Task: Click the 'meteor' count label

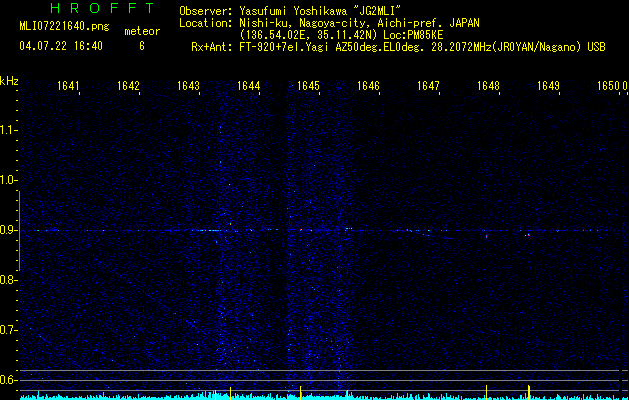Action: coord(142,31)
